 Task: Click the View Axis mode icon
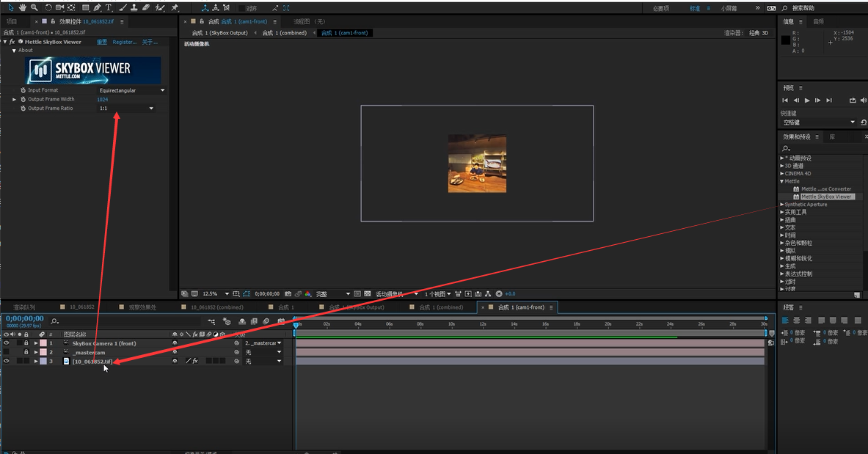tap(226, 8)
